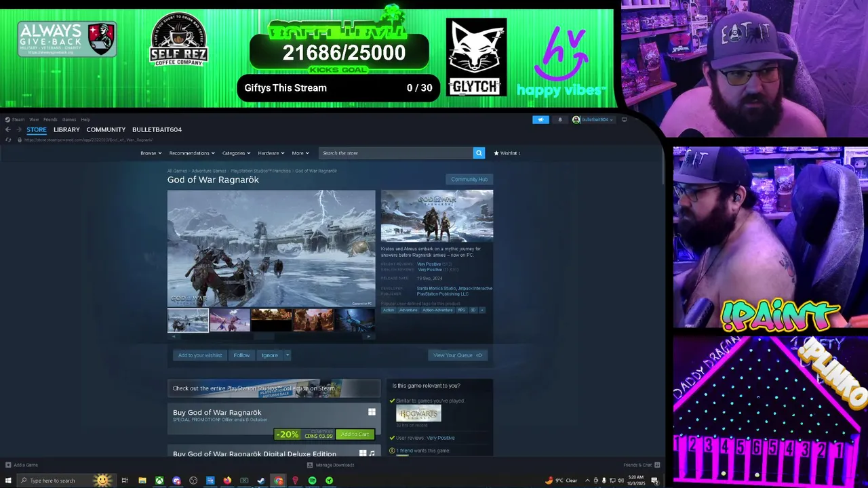Click the 1 friend wants this game link
The width and height of the screenshot is (868, 488).
(x=422, y=451)
